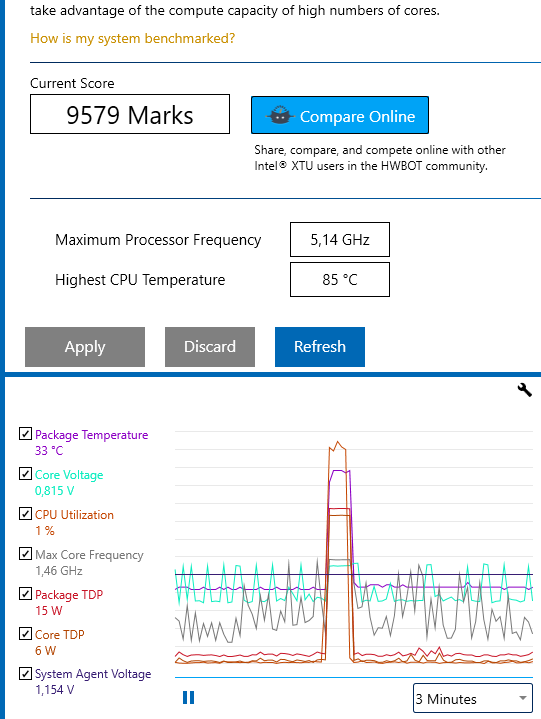
Task: Toggle the CPU Utilization checkbox
Action: point(25,514)
